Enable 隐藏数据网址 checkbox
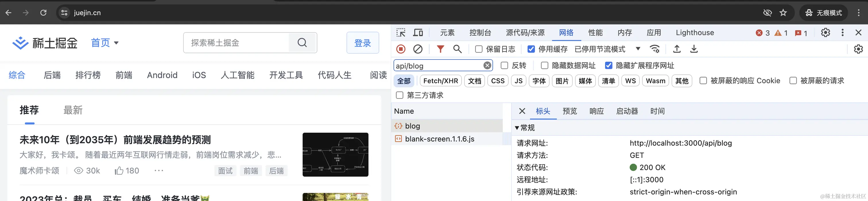The image size is (868, 201). click(x=545, y=65)
